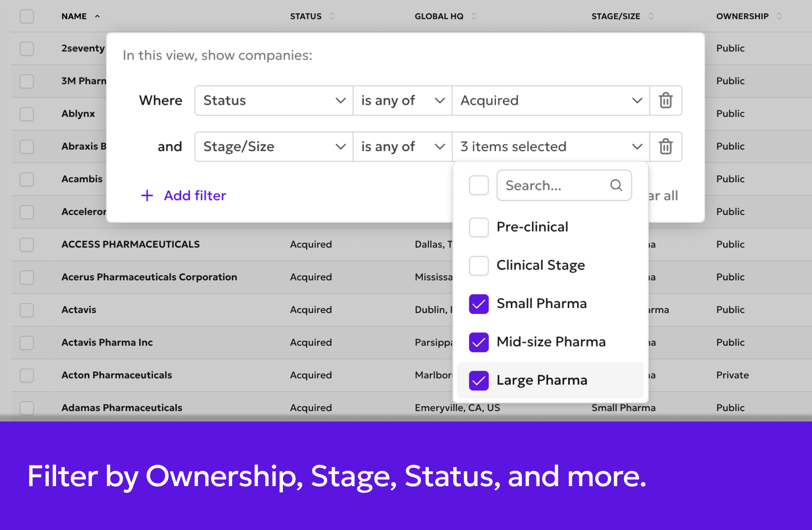Click Acquired status for Acerus Pharmaceuticals Corporation
812x530 pixels.
311,277
